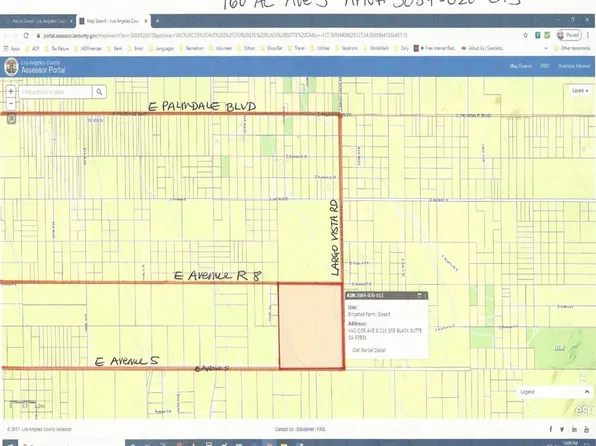
Task: Zoom out the map with minus button
Action: tap(11, 103)
